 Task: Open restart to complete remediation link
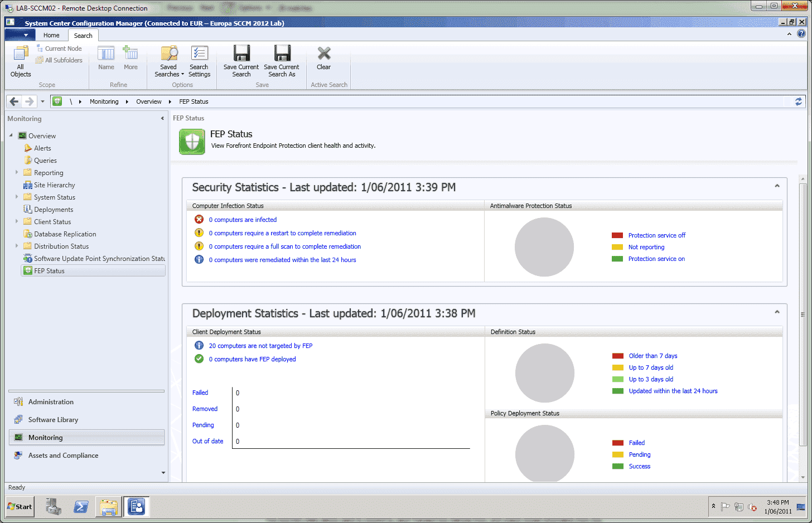[x=282, y=233]
